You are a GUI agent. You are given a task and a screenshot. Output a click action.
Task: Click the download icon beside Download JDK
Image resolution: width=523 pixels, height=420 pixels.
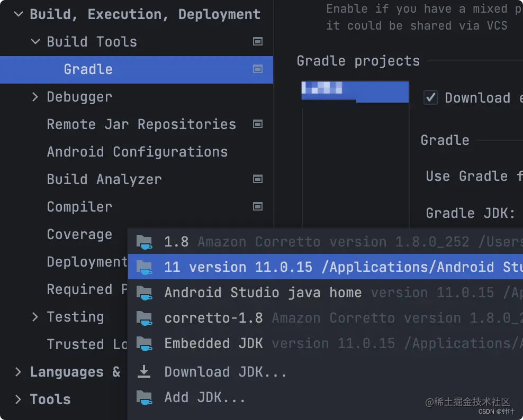(143, 371)
